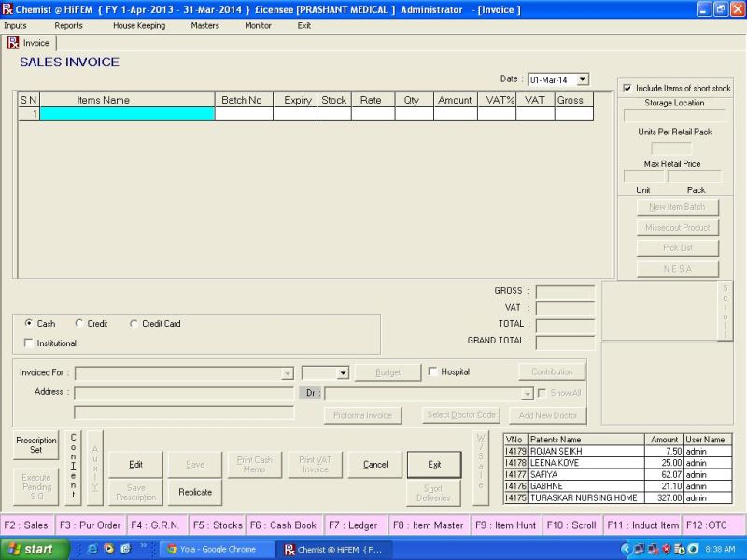The width and height of the screenshot is (747, 560).
Task: Click the Cancel button
Action: tap(375, 464)
